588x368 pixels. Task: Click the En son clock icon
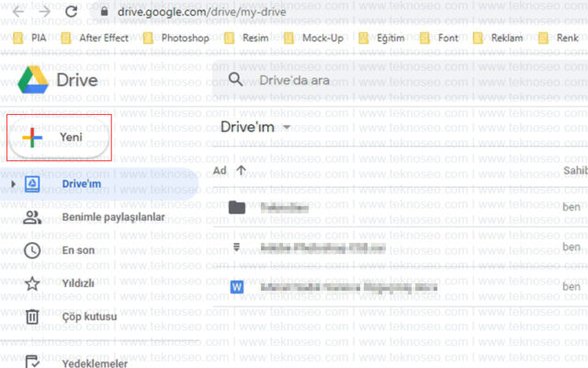[32, 250]
